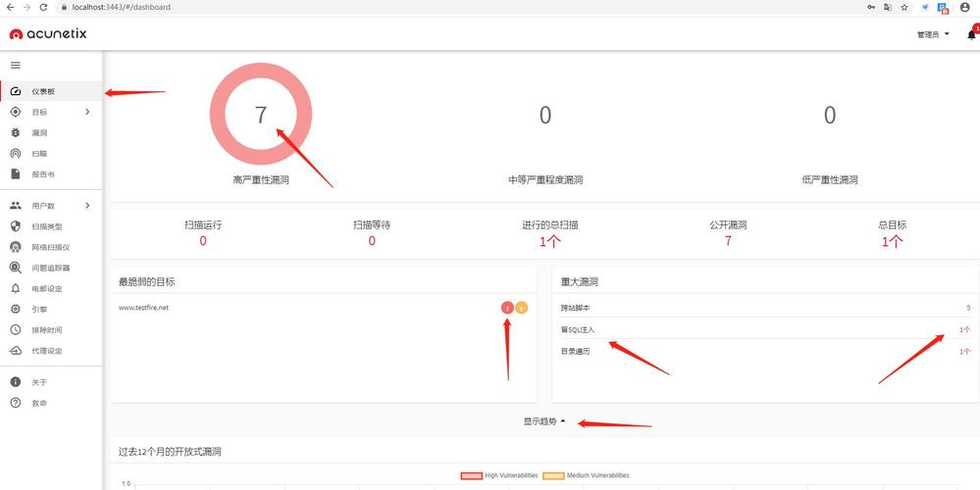The image size is (980, 490).
Task: Open the 报告书 document icon
Action: click(16, 174)
